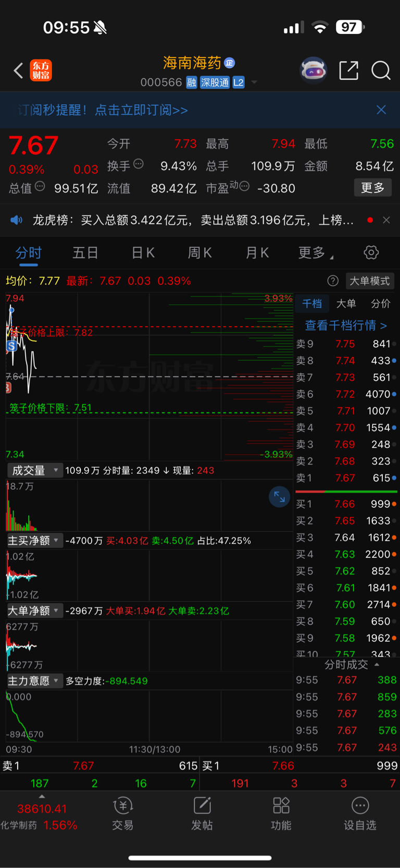Viewport: 400px width, 868px height.
Task: Tap the 笼子价格下限 7.51 line label
Action: click(x=51, y=408)
